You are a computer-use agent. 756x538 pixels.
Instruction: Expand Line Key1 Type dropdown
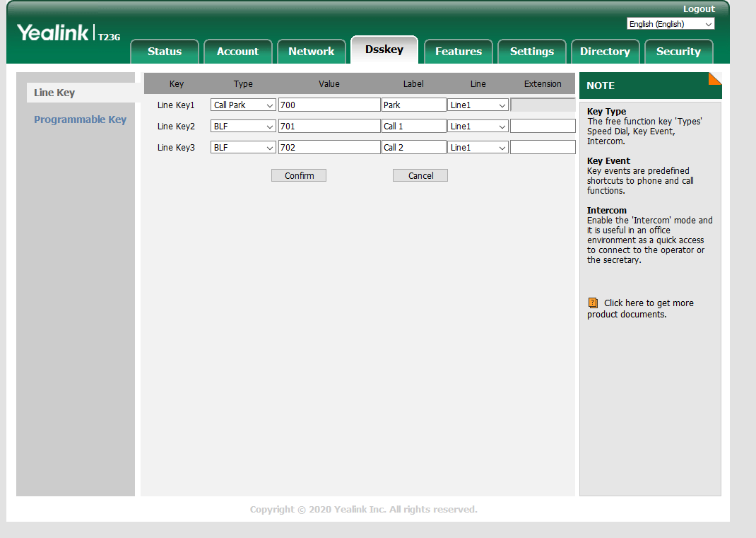(x=243, y=105)
